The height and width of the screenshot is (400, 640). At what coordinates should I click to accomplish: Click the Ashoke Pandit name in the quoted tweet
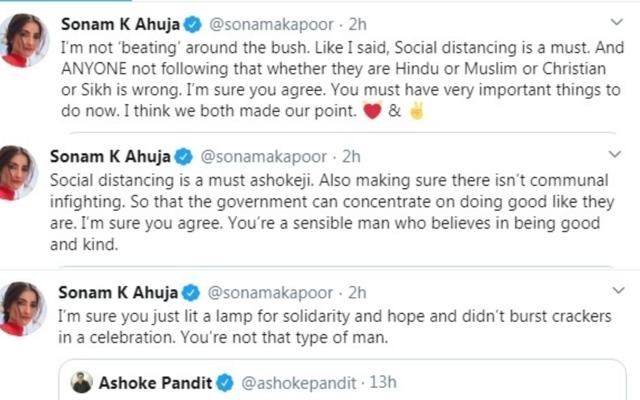pyautogui.click(x=156, y=383)
